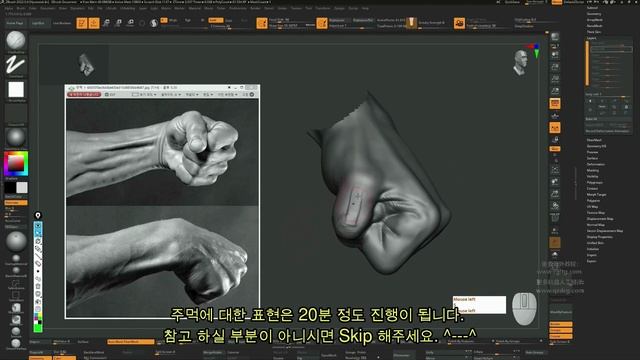This screenshot has width=640, height=360.
Task: Click the fist subtool preview thumbnail
Action: (x=86, y=64)
